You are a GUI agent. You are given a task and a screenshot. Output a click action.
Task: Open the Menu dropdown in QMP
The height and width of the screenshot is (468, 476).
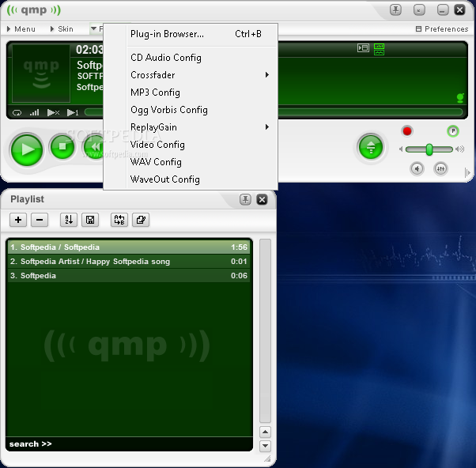tap(21, 28)
